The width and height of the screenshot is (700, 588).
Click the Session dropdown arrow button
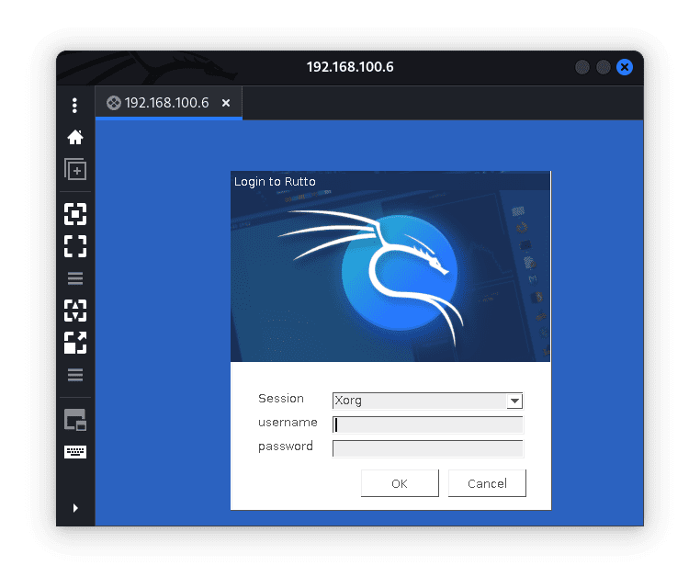[x=514, y=401]
